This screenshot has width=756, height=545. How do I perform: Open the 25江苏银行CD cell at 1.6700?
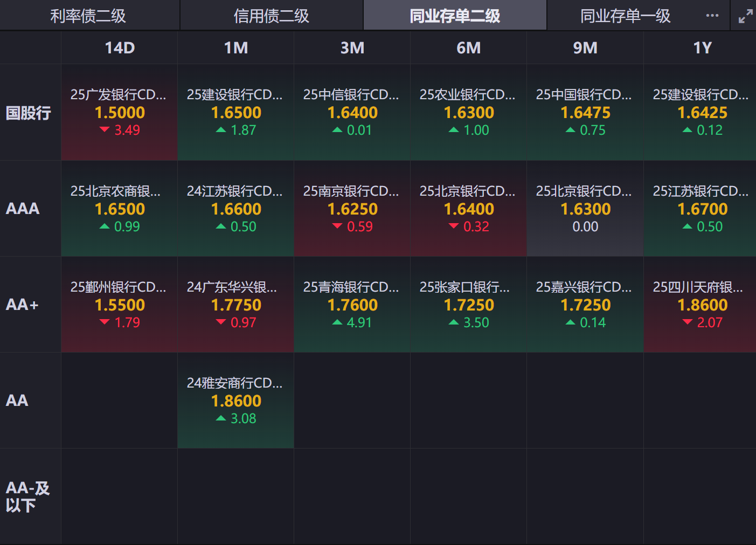pos(700,209)
